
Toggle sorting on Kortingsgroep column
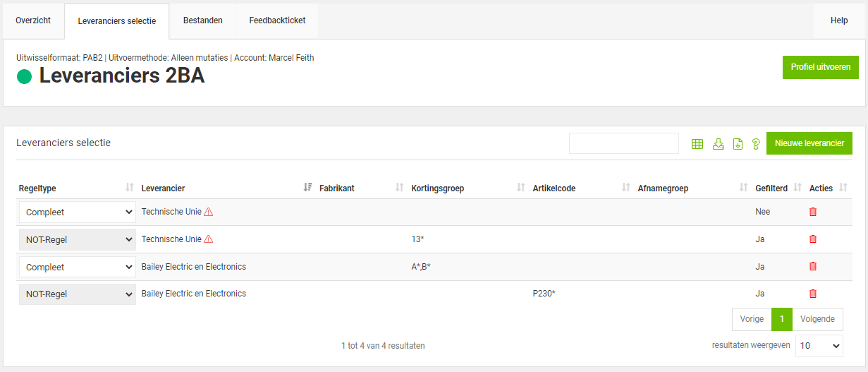pos(520,188)
